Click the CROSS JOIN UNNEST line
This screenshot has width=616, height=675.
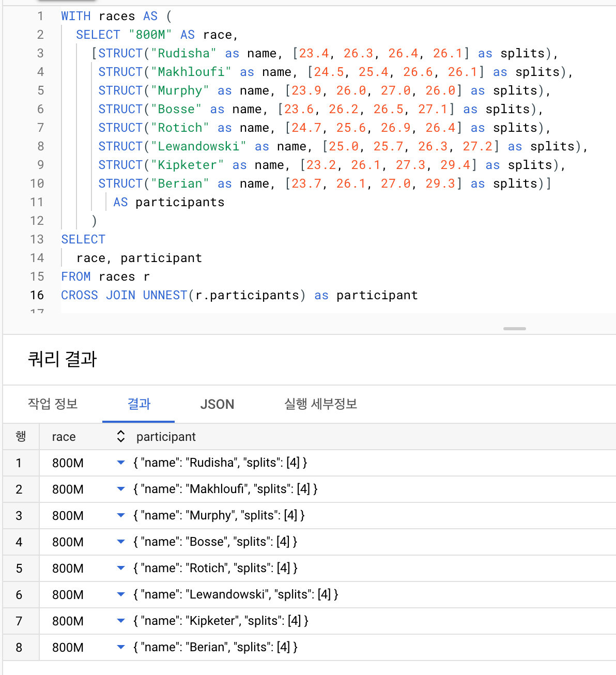coord(239,296)
